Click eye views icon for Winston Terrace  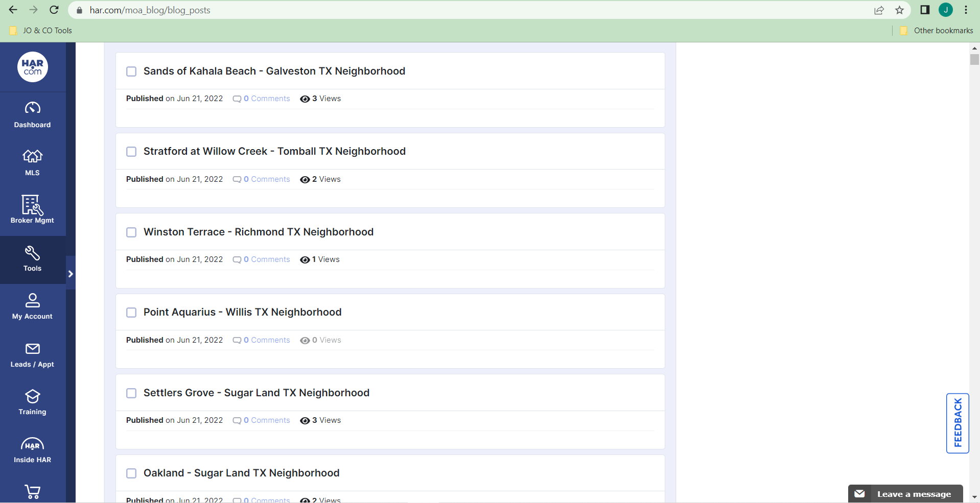point(305,260)
